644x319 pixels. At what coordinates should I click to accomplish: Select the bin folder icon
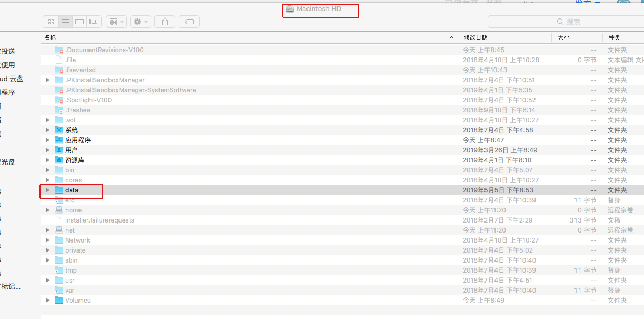click(x=59, y=170)
